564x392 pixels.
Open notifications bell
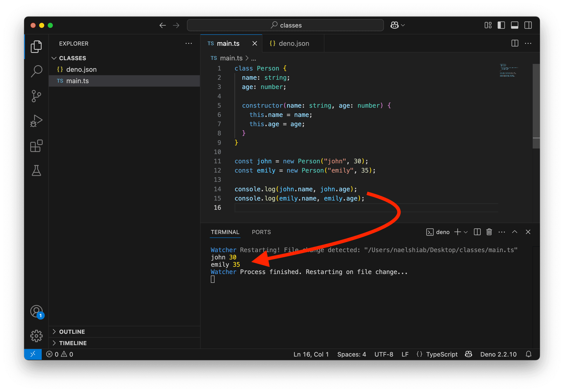[x=528, y=354]
